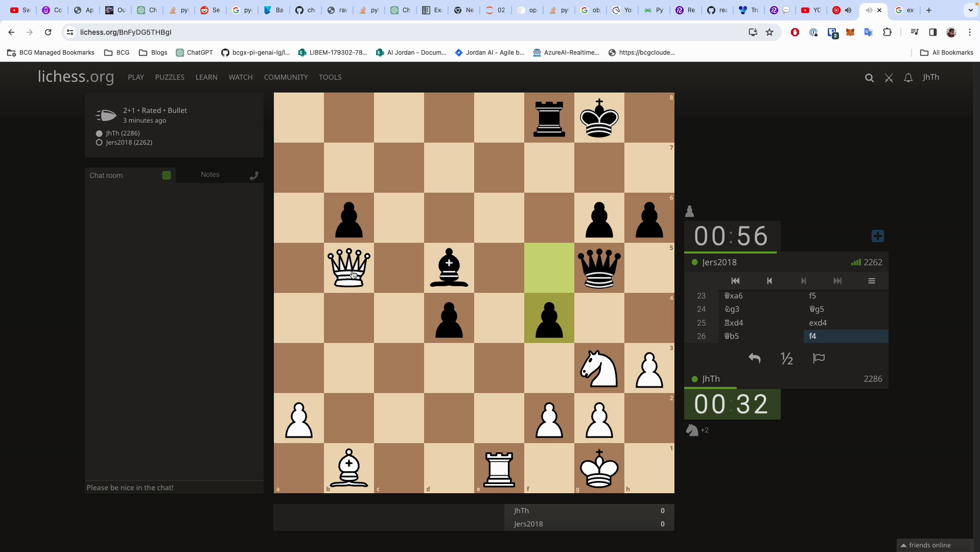The image size is (980, 552).
Task: Open Jers2018 player profile link
Action: click(x=719, y=262)
